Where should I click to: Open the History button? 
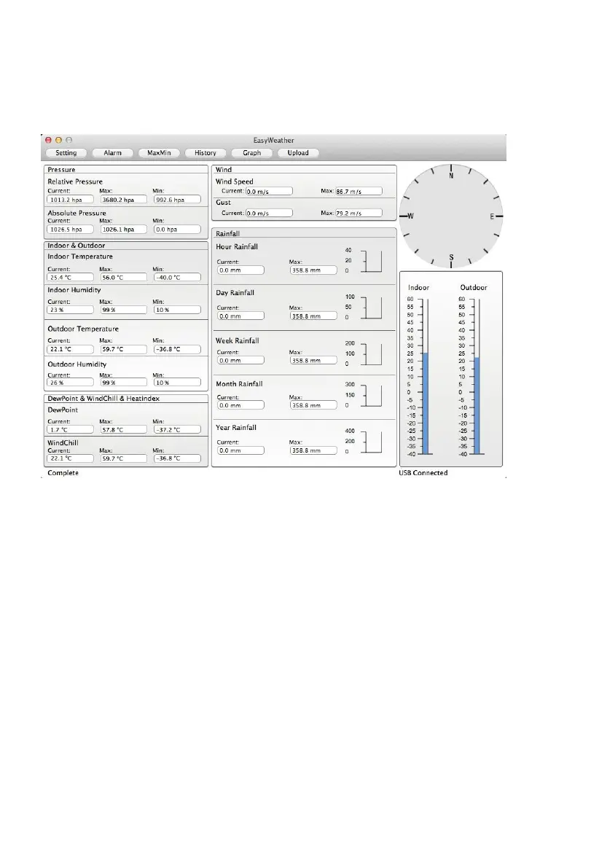(x=205, y=153)
